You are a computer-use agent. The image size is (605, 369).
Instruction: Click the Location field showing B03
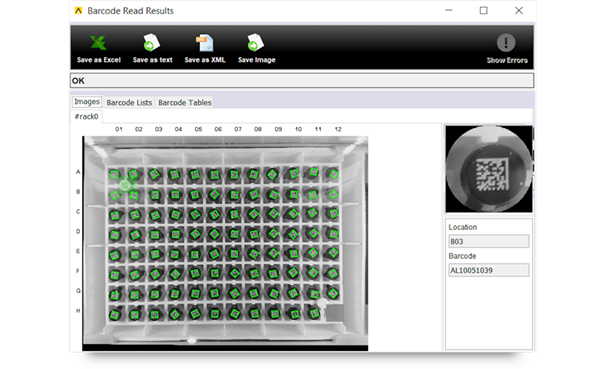489,242
